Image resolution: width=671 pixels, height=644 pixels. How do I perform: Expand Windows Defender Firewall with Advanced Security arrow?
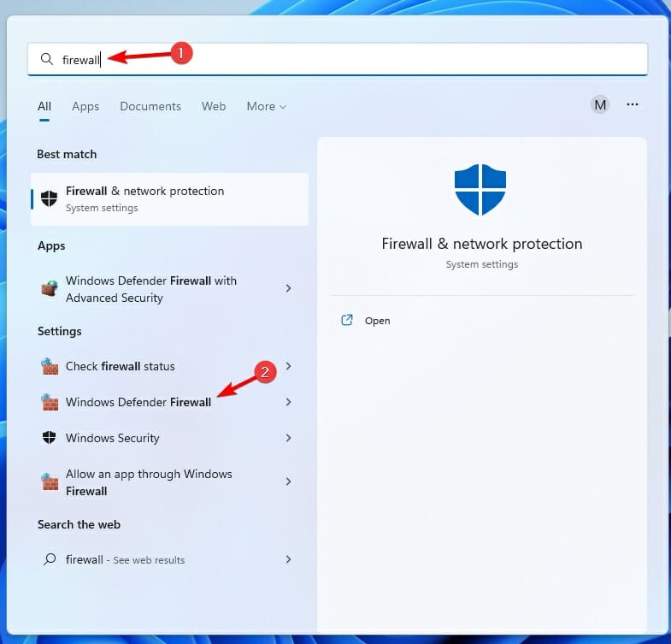288,288
